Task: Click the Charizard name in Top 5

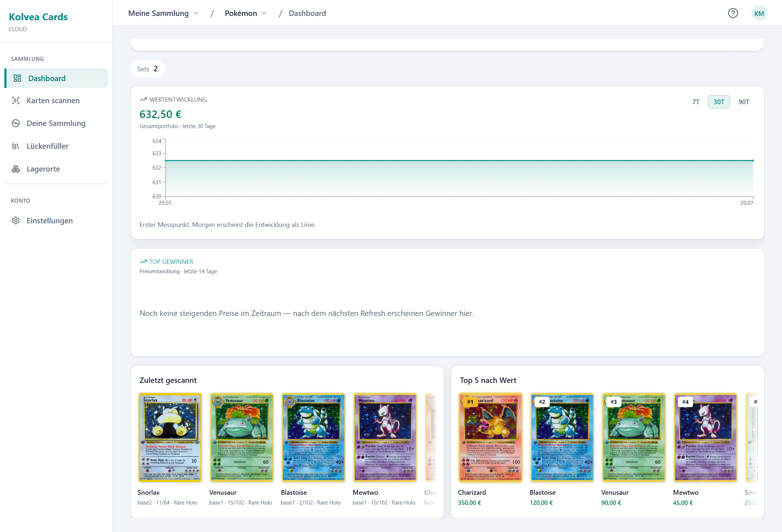Action: tap(472, 493)
